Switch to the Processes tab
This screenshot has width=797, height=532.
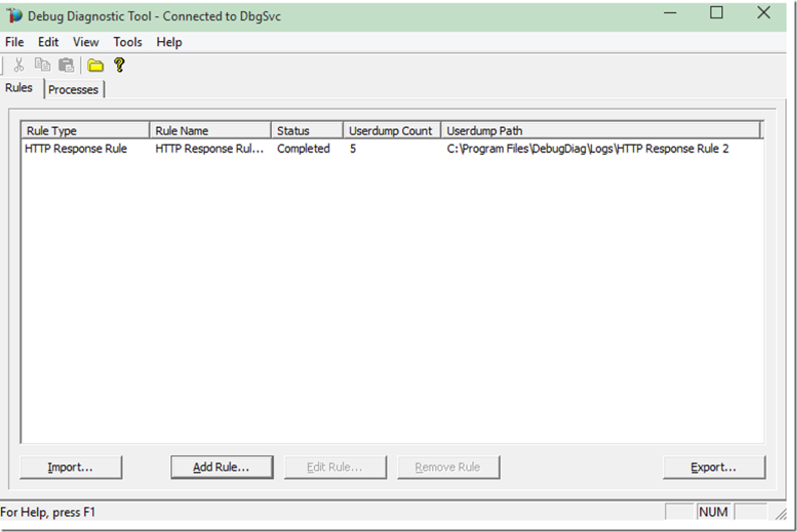click(x=73, y=89)
